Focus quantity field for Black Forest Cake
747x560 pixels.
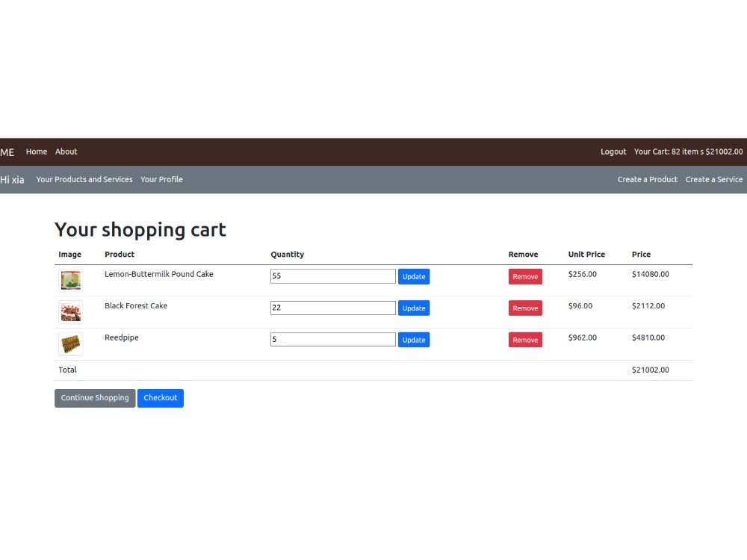coord(333,308)
